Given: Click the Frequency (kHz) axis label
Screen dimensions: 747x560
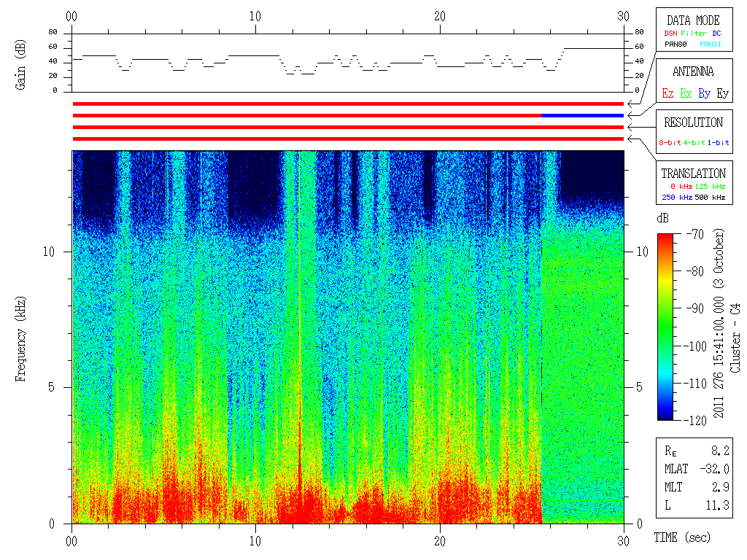Looking at the screenshot, I should (20, 339).
